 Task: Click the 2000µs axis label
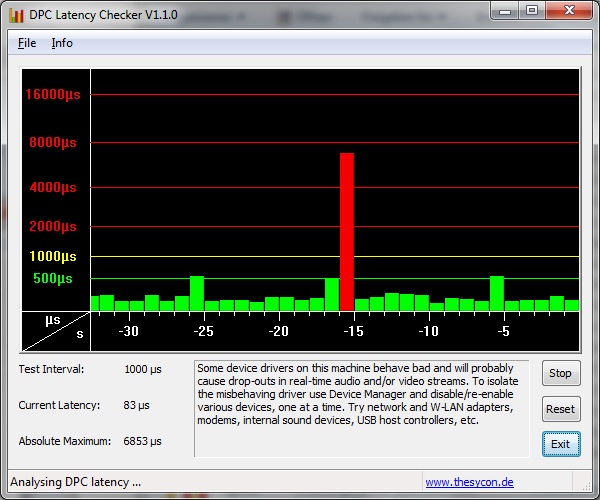(x=53, y=226)
